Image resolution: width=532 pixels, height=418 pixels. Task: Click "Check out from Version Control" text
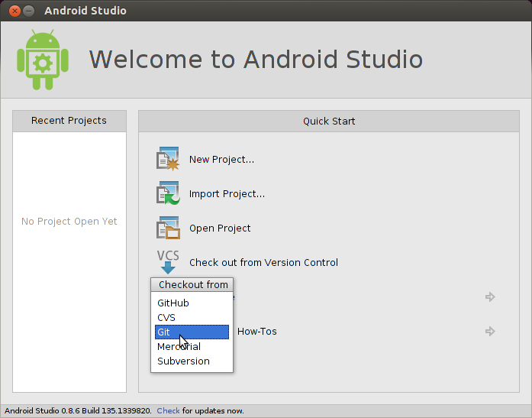point(263,262)
